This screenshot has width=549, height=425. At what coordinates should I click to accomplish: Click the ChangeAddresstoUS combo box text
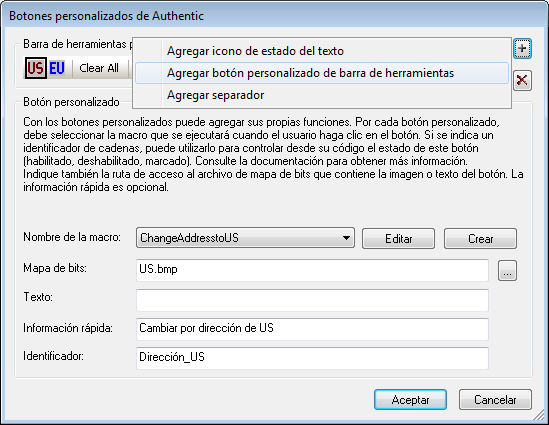click(x=189, y=238)
